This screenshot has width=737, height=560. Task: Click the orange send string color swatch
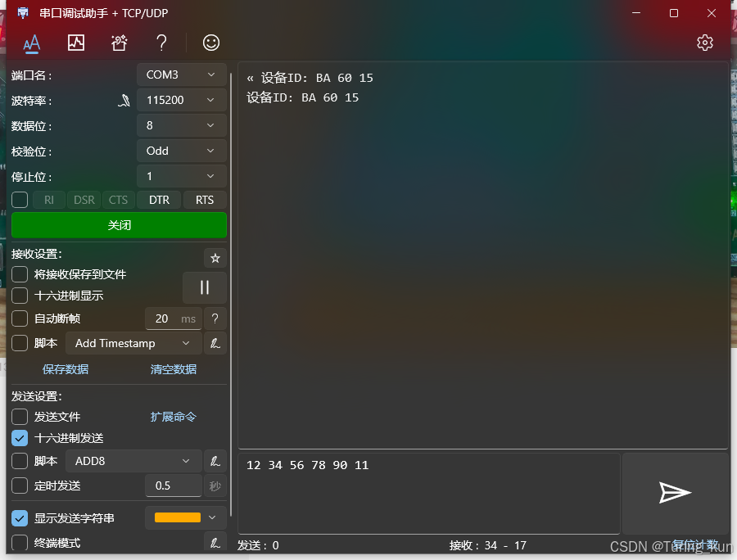tap(178, 517)
